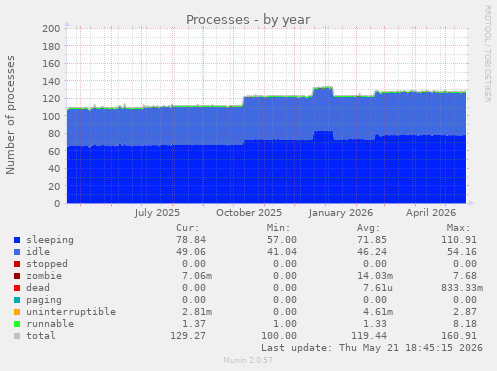Screen dimensions: 497x371
Task: Click sleeping average value 71.85
Action: click(372, 240)
